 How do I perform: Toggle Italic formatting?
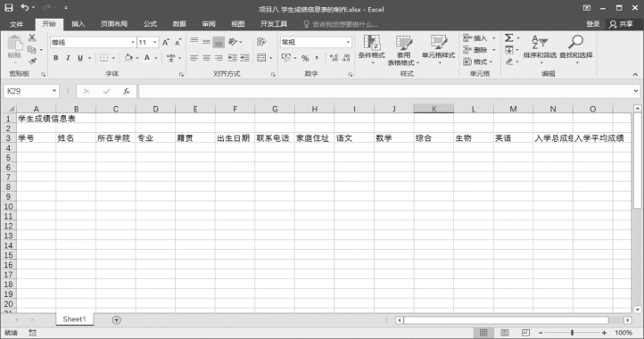pyautogui.click(x=68, y=58)
